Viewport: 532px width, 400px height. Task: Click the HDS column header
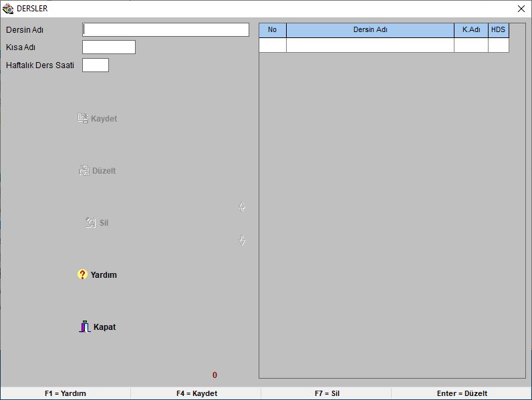click(x=499, y=30)
